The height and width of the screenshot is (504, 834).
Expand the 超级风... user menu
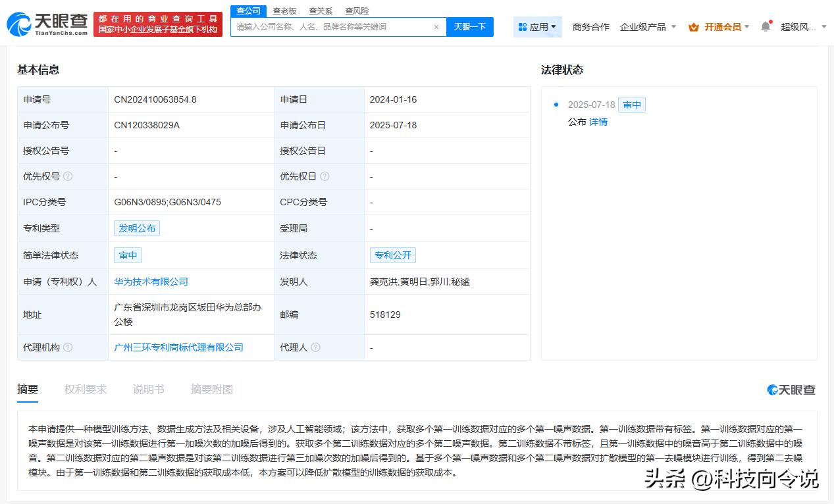point(803,27)
